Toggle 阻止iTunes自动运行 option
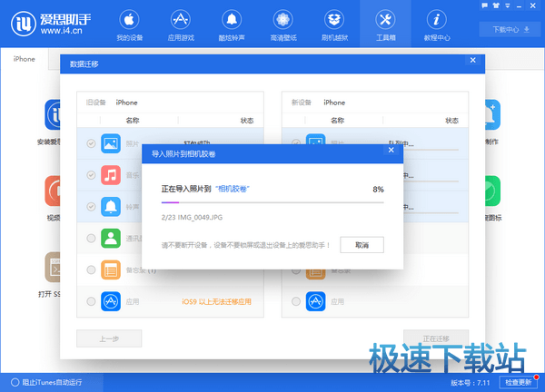The image size is (545, 392). (46, 382)
